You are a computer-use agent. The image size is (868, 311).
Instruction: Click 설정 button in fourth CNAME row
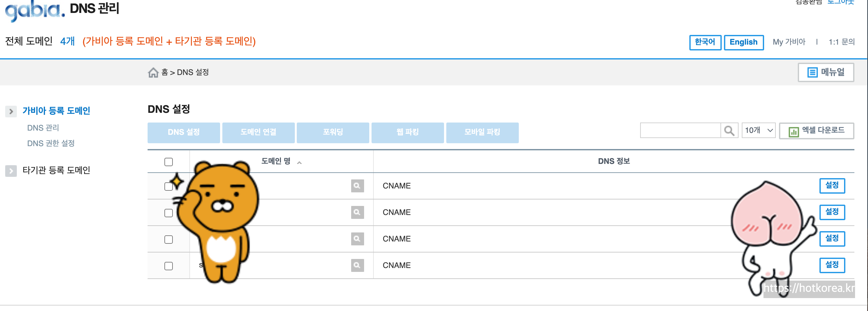tap(832, 265)
